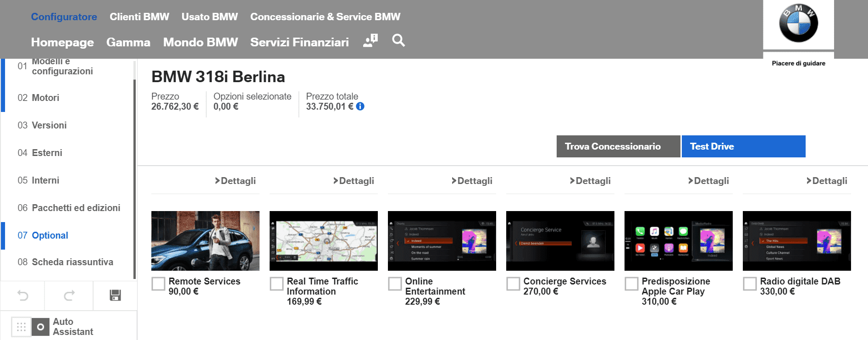Open the dealer contact info icon
The width and height of the screenshot is (868, 340).
(370, 41)
